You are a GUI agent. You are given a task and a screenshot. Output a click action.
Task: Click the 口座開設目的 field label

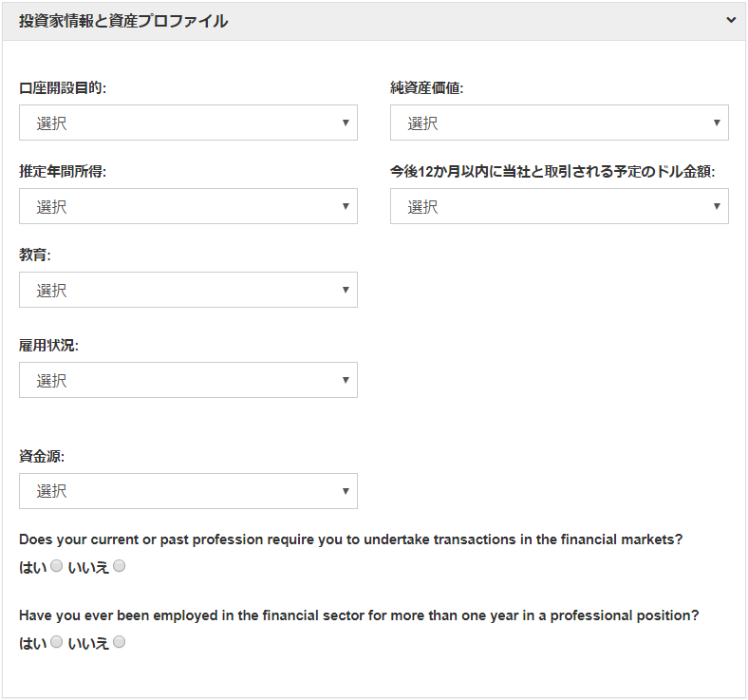coord(63,88)
